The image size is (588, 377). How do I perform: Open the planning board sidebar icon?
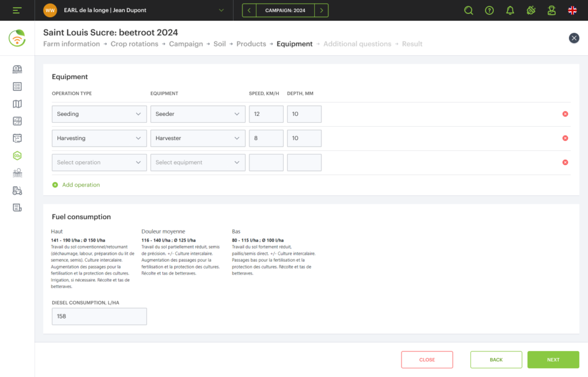17,138
